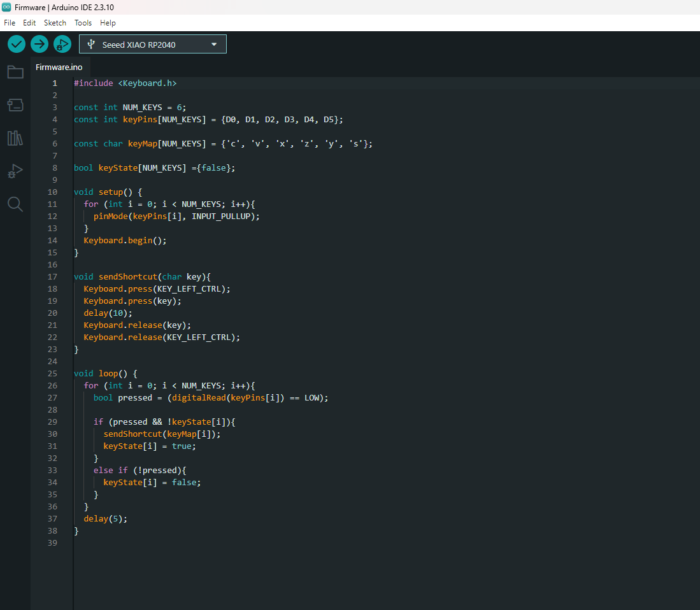Place cursor on the Keyboard.begin() line
Screen dimensions: 700x610
tap(125, 241)
